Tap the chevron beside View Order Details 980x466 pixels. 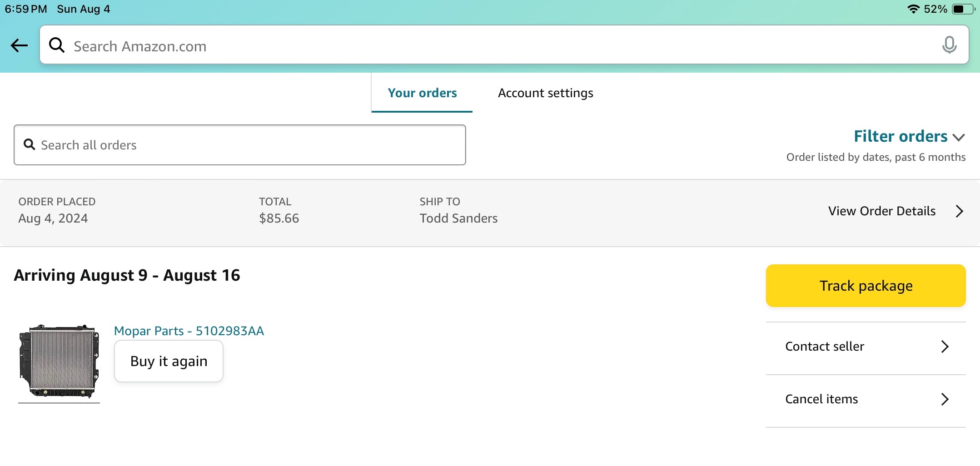coord(959,211)
